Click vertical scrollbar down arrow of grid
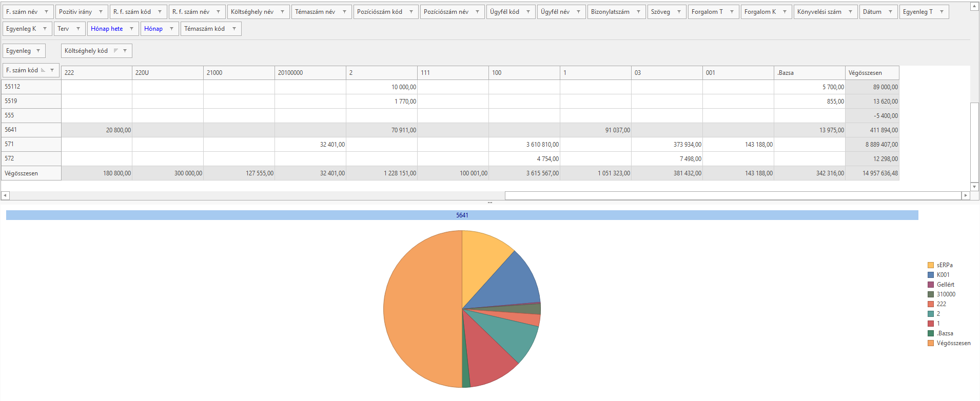The width and height of the screenshot is (980, 401). 974,187
